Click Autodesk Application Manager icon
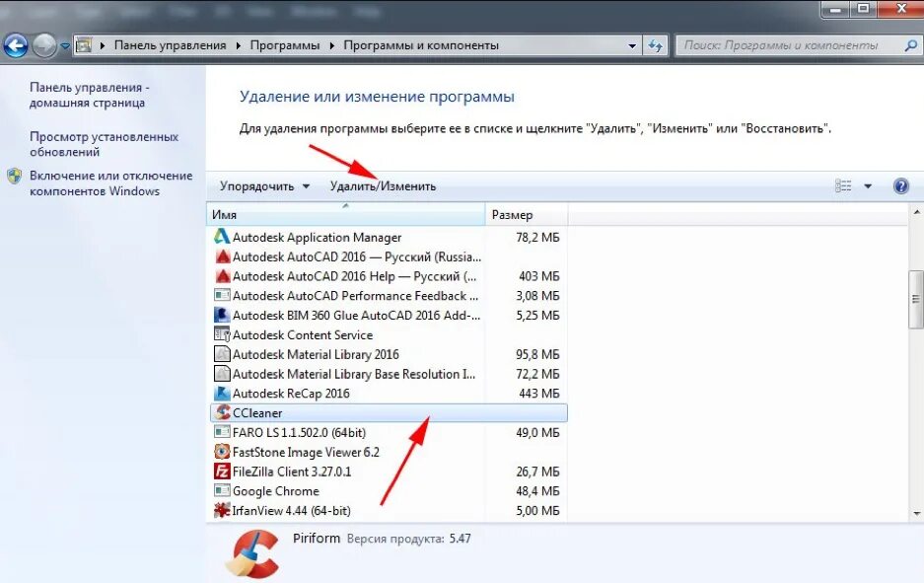 pyautogui.click(x=222, y=237)
